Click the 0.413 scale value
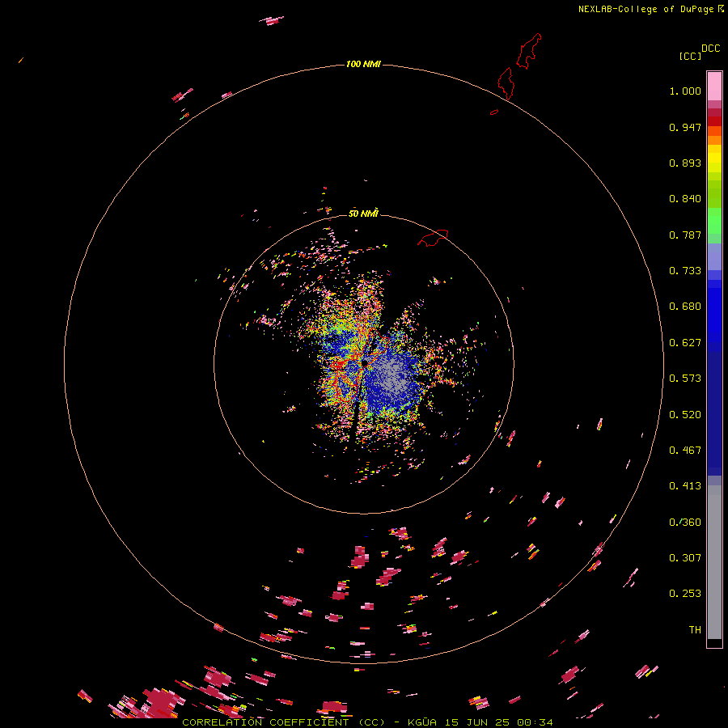 coord(685,486)
